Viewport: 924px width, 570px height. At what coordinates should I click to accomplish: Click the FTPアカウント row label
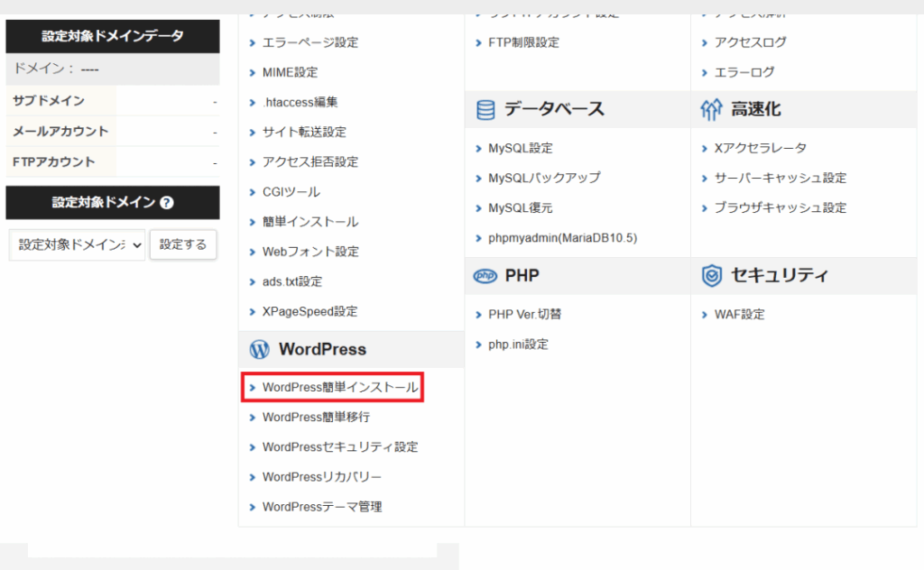coord(53,162)
